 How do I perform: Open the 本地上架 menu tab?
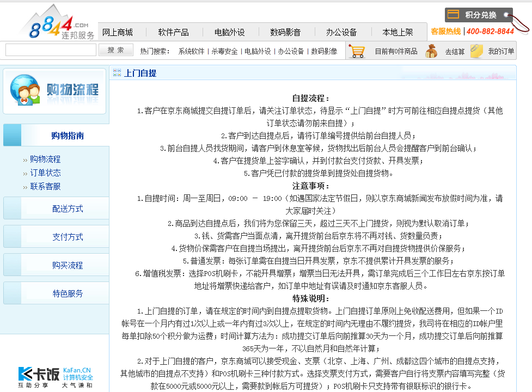point(398,32)
